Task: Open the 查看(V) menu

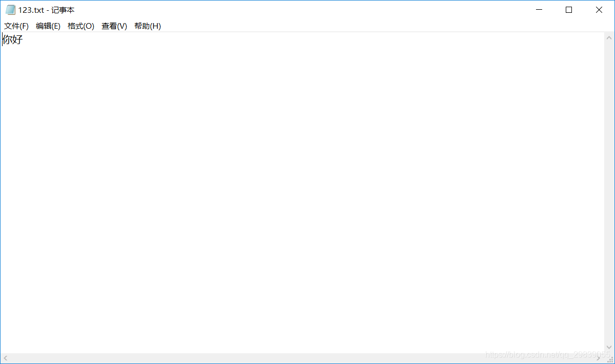Action: coord(114,26)
